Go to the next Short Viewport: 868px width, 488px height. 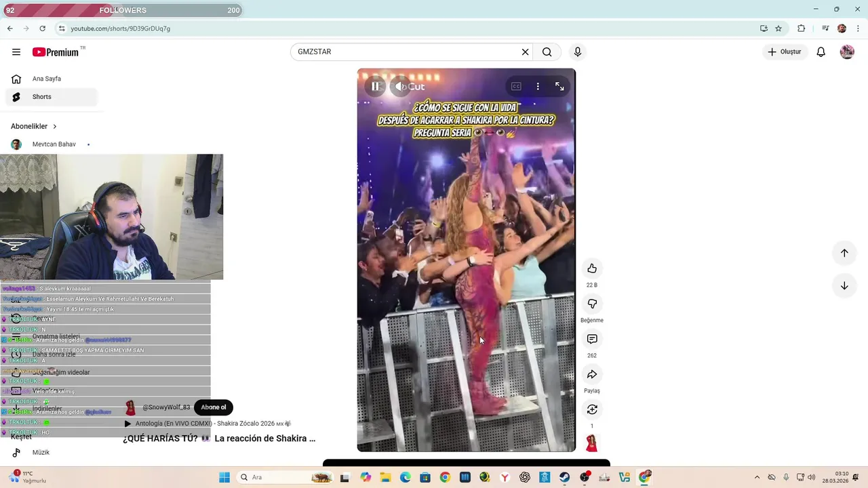pos(844,285)
